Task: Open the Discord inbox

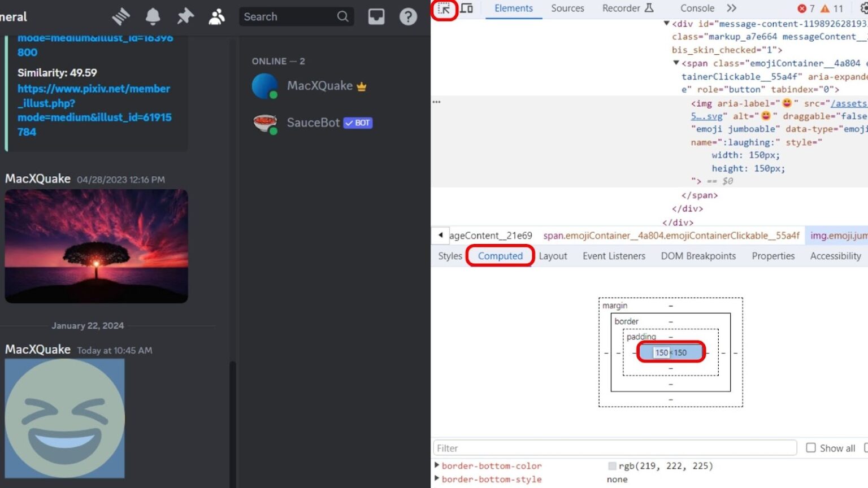Action: 375,16
